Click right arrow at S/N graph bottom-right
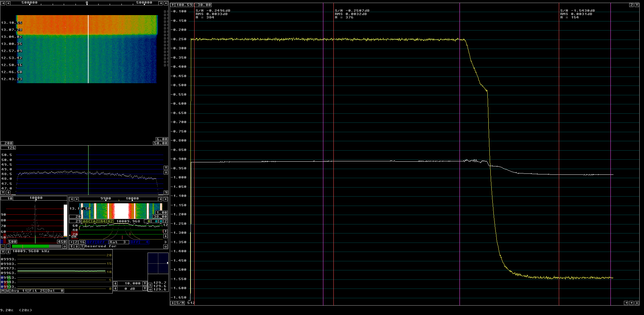644x315 pixels. point(626,303)
